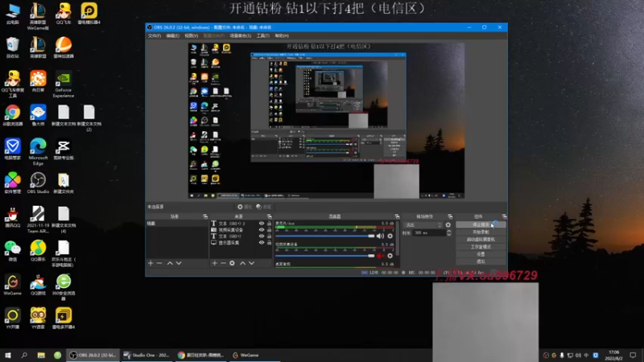Open the WeGame desktop shortcut
This screenshot has height=362, width=644.
point(12,285)
